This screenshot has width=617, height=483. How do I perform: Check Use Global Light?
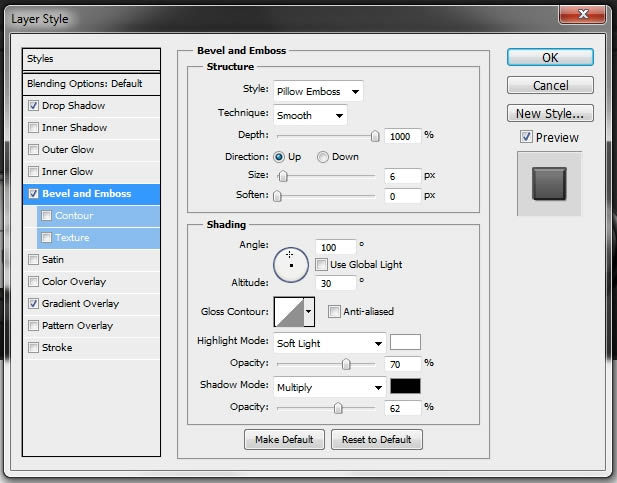pos(321,265)
